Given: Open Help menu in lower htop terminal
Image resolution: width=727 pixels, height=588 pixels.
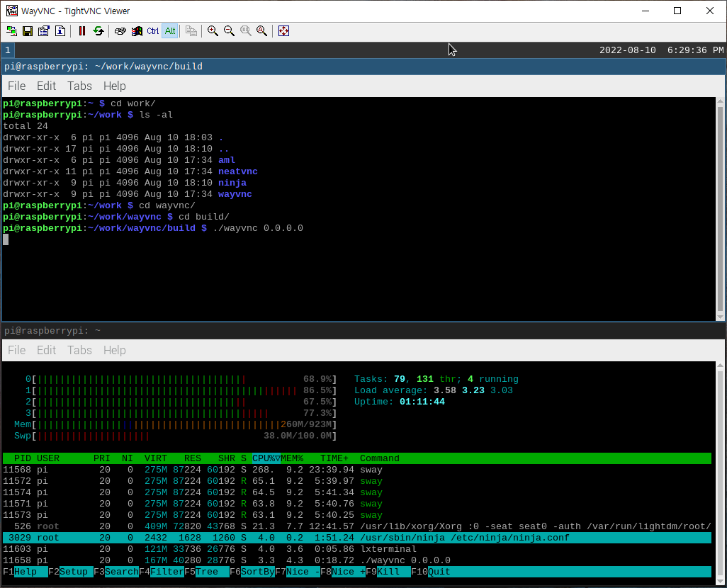Looking at the screenshot, I should click(115, 350).
